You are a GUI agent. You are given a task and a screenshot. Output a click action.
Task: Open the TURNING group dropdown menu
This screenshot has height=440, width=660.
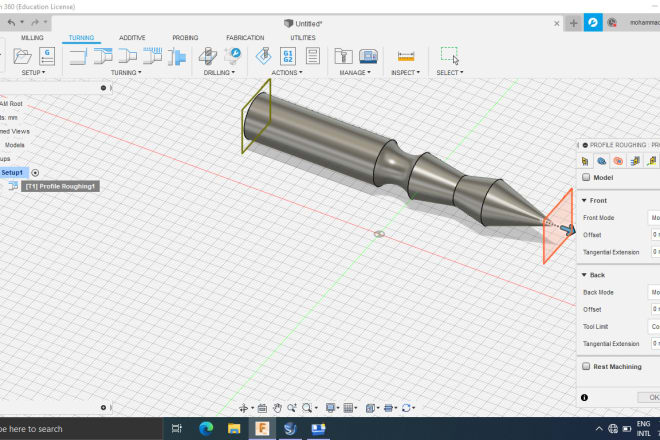coord(126,72)
